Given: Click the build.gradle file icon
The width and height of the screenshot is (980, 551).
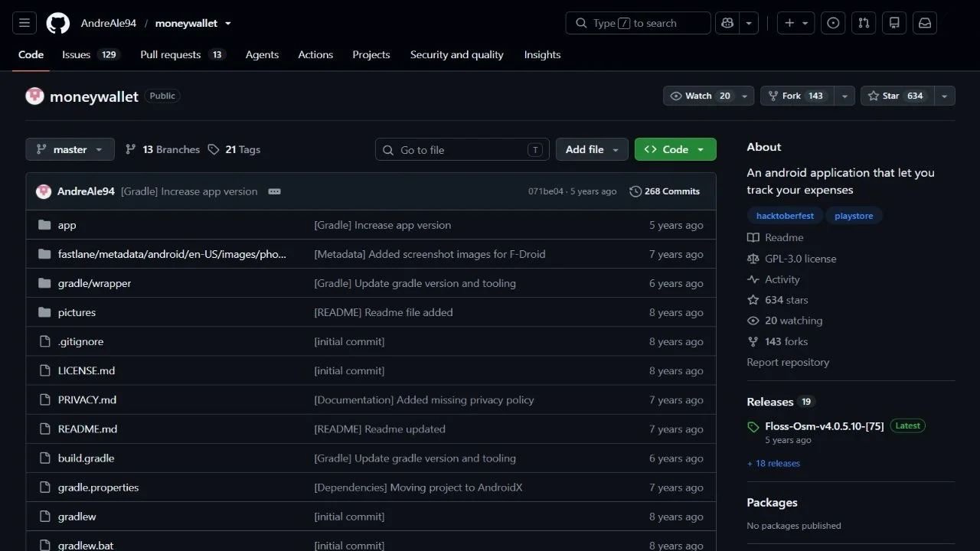Looking at the screenshot, I should click(44, 458).
